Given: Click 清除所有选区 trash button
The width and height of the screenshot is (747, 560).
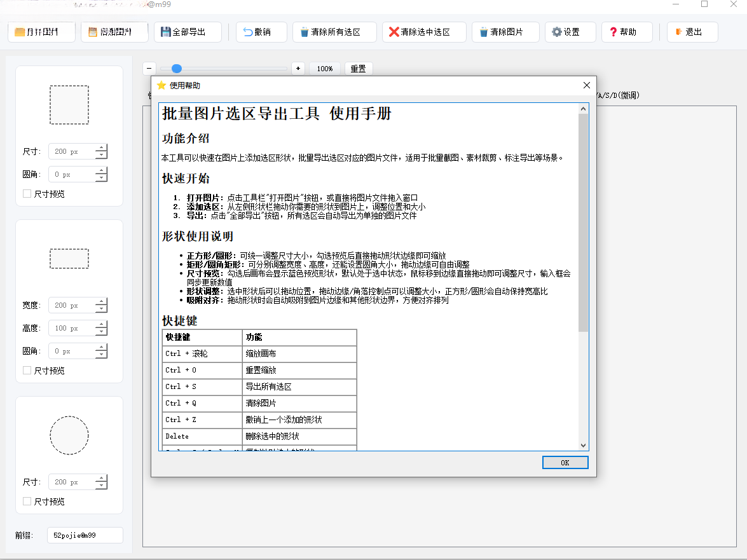Looking at the screenshot, I should (335, 32).
